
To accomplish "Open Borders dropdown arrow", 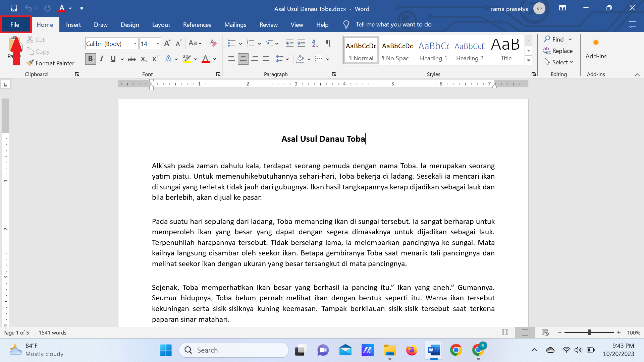I will [328, 59].
